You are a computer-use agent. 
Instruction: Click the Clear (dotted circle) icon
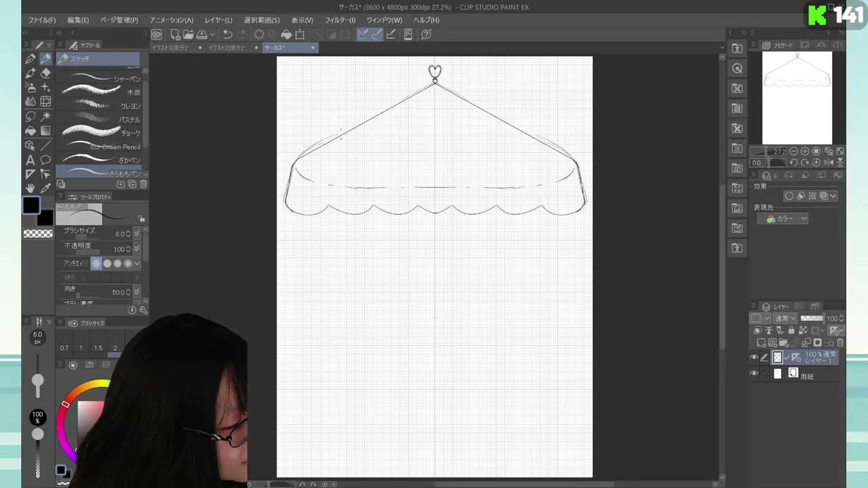(x=259, y=35)
